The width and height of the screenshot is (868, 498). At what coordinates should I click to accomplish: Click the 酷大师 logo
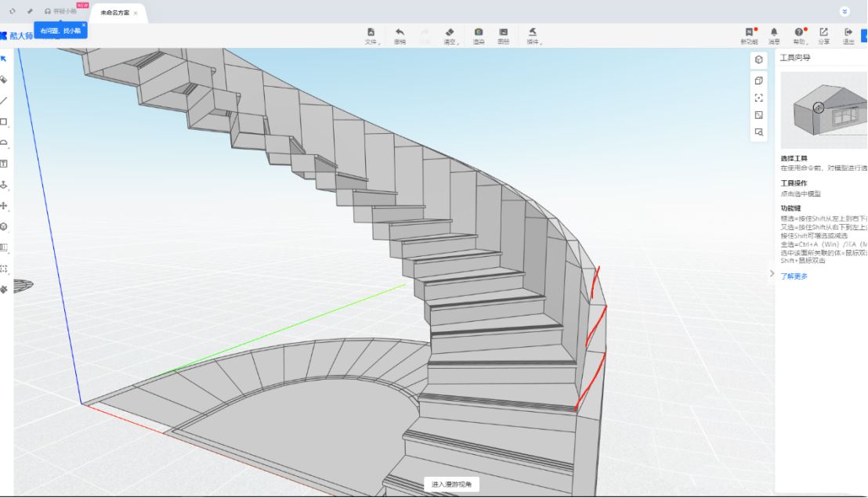click(16, 35)
